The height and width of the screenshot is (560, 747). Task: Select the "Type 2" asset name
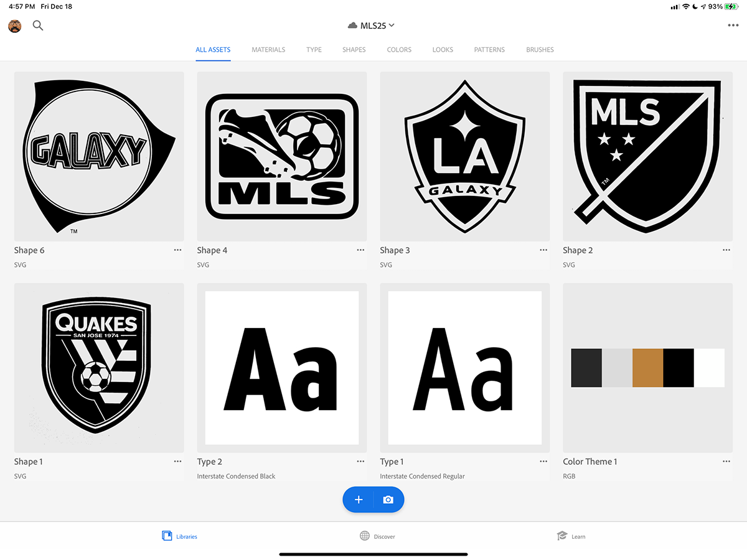tap(210, 462)
